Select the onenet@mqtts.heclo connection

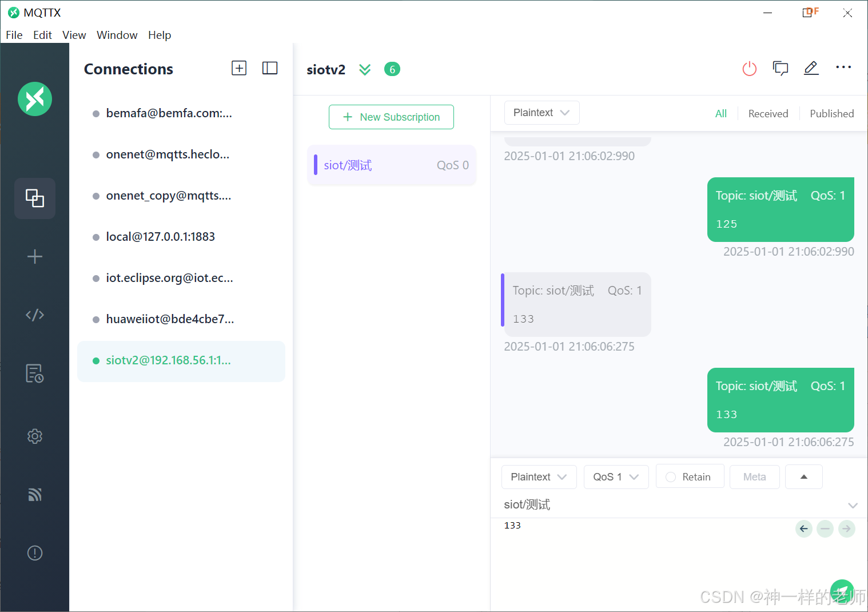181,154
